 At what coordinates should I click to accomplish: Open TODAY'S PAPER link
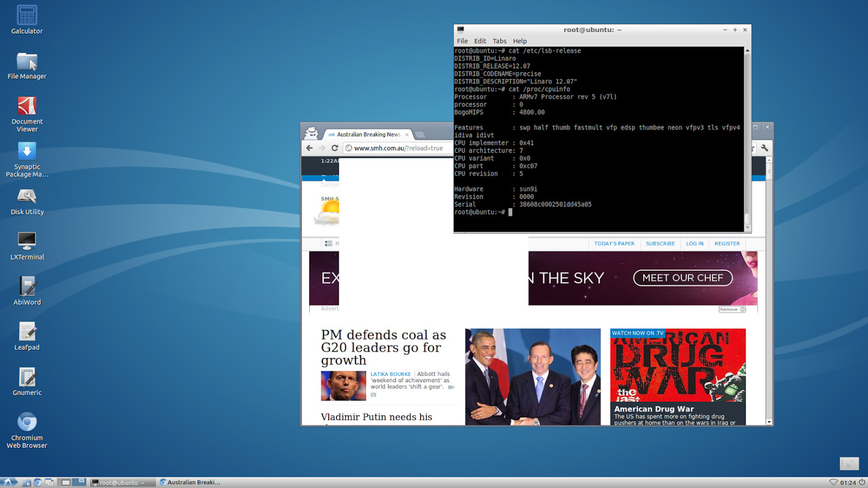click(614, 243)
